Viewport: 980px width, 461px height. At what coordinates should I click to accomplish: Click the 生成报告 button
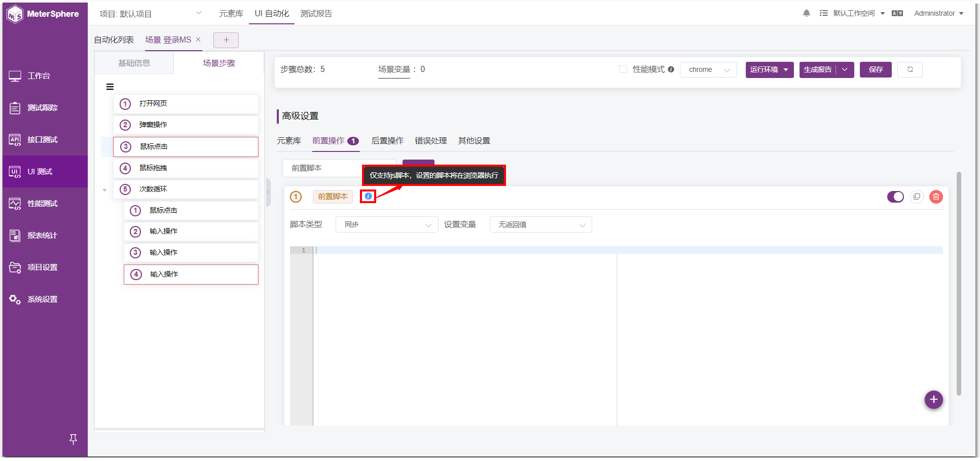click(818, 69)
